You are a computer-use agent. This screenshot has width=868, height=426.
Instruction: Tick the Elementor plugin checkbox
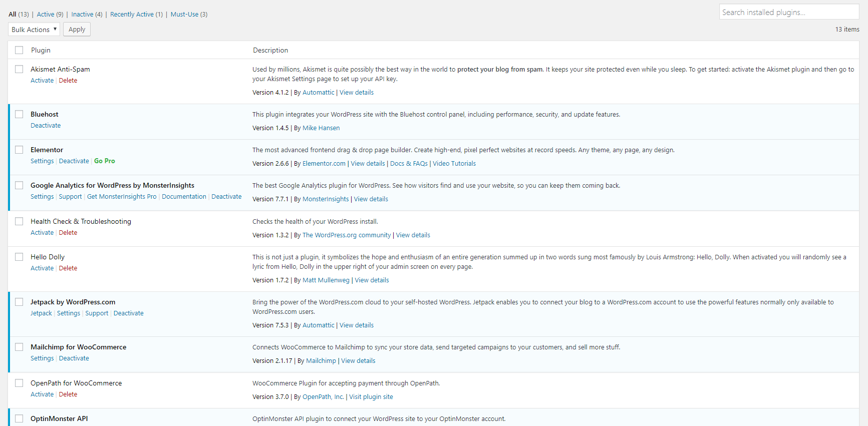(19, 150)
